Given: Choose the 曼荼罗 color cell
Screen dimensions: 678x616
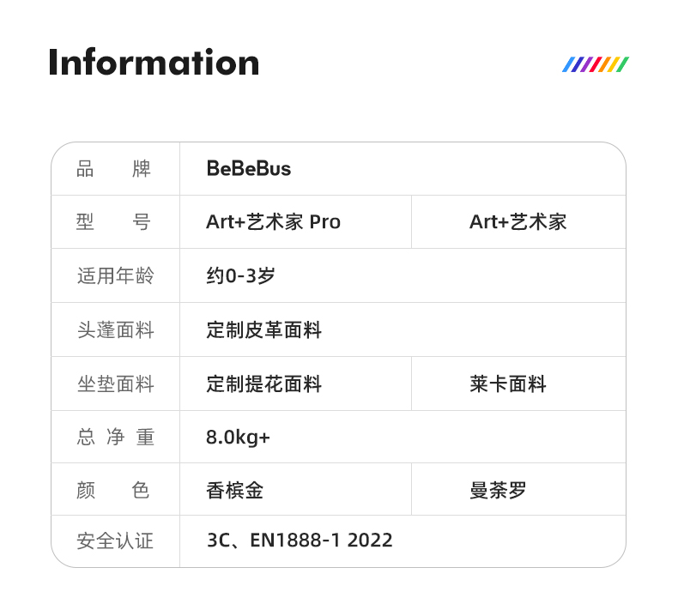Looking at the screenshot, I should tap(498, 491).
